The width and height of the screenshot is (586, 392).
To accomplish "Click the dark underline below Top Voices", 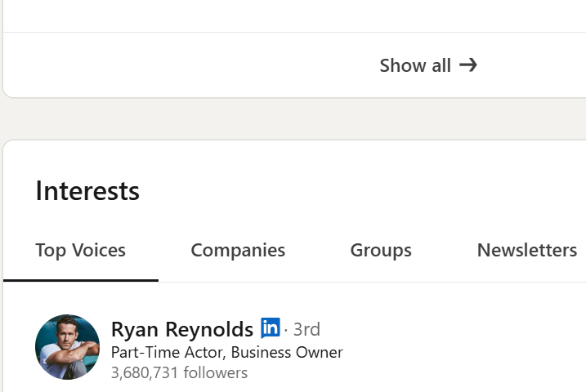I will [80, 280].
